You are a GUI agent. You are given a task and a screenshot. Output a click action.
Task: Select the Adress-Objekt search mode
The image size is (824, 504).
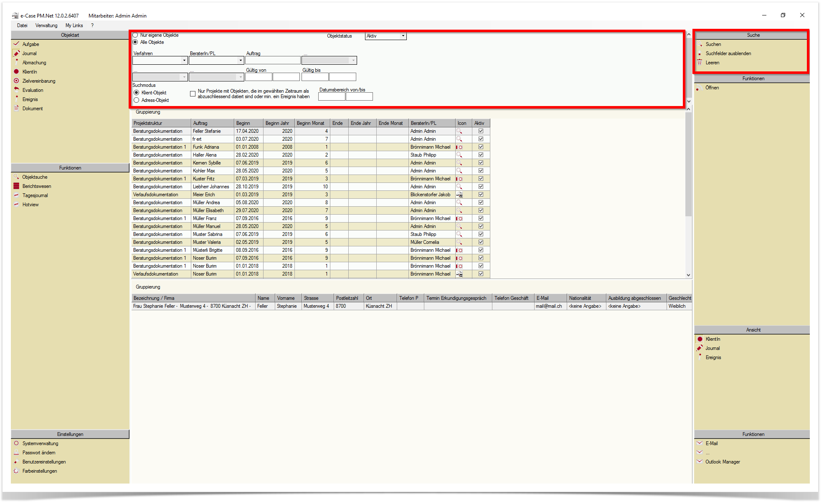click(x=137, y=100)
